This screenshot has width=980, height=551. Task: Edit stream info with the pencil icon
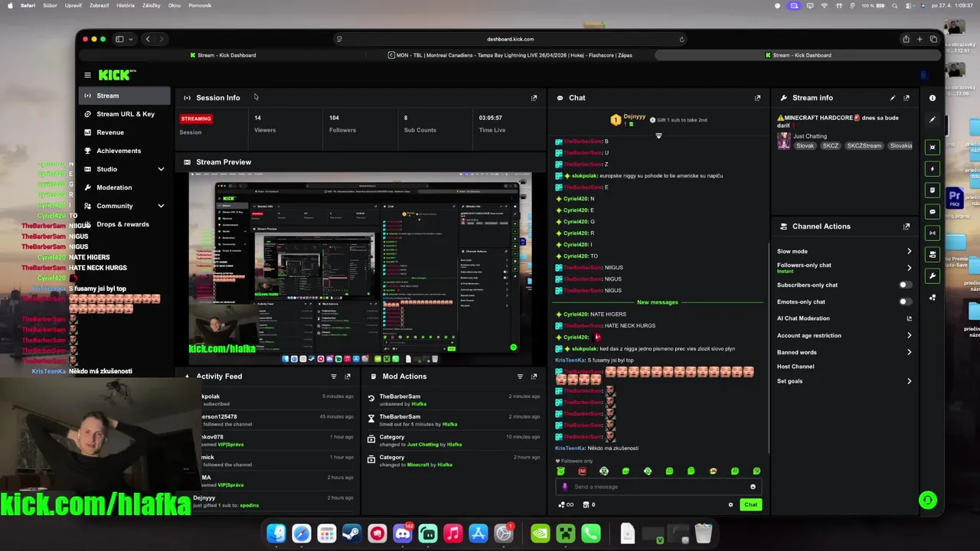(892, 98)
